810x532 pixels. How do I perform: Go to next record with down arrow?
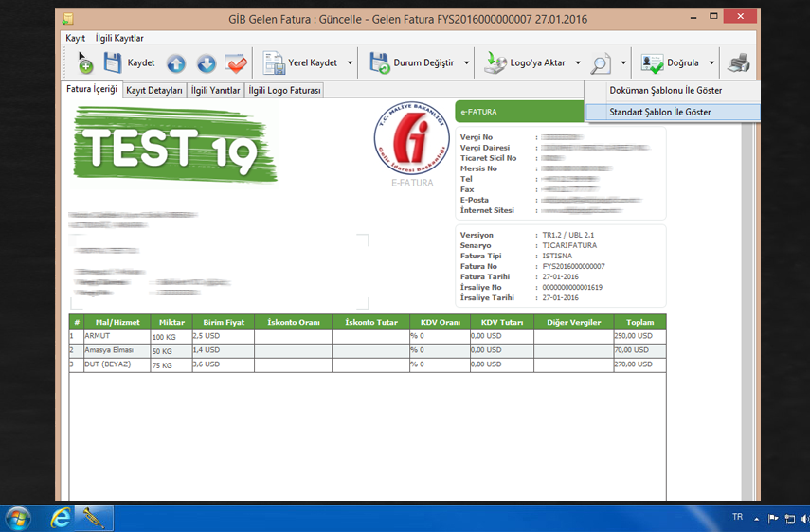tap(207, 64)
